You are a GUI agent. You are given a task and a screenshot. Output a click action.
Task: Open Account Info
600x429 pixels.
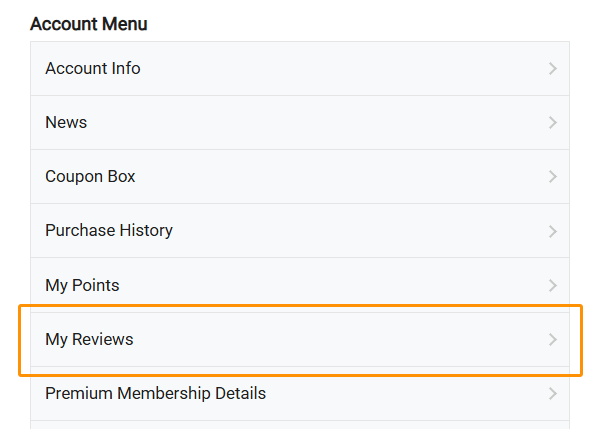click(x=300, y=69)
